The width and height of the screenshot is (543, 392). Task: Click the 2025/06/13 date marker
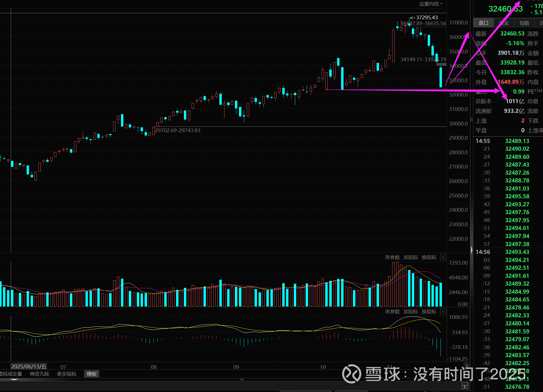(28, 366)
